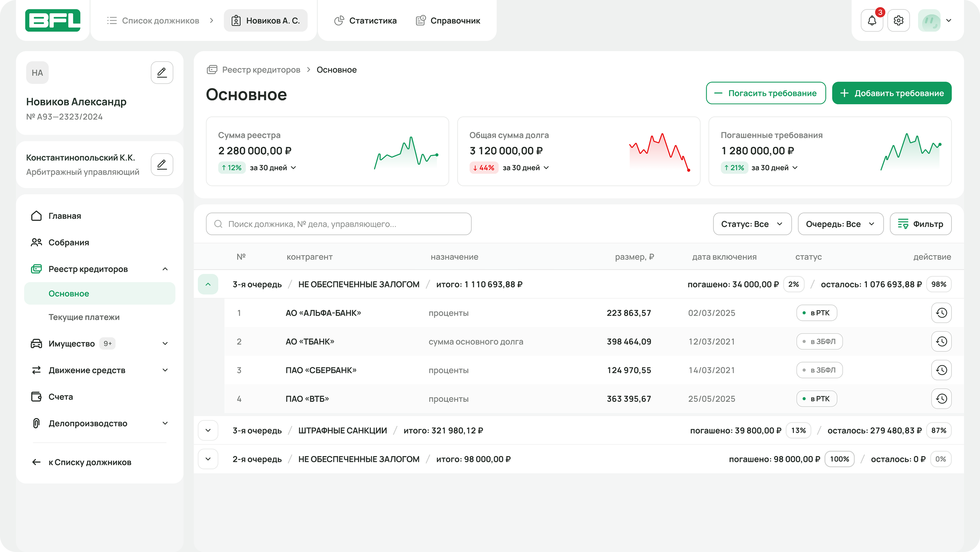Expand the 2-я очередь group
Screen dimensions: 980x552
pos(208,459)
